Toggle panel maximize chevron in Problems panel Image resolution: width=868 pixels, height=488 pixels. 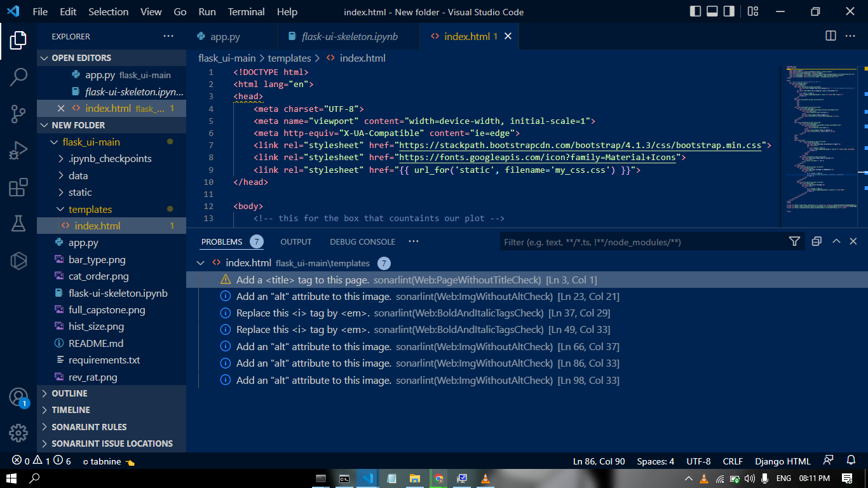(x=836, y=241)
